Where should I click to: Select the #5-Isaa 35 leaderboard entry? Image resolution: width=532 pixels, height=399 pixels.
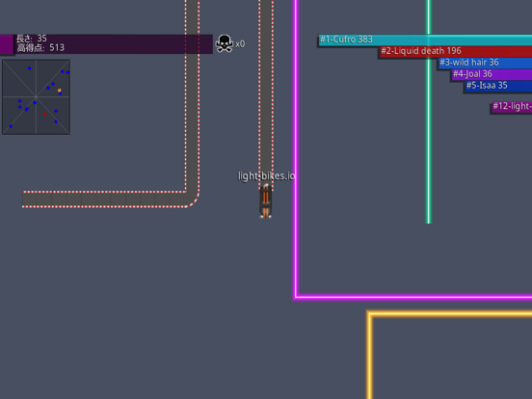click(x=498, y=86)
